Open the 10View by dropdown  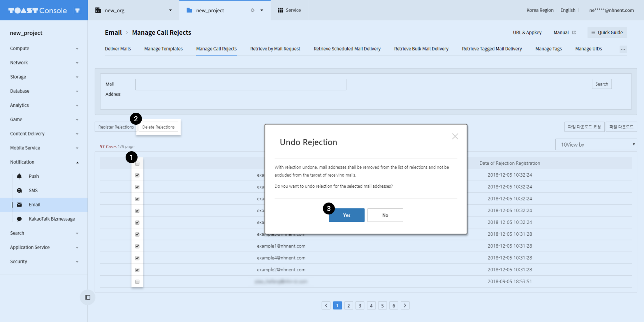596,145
